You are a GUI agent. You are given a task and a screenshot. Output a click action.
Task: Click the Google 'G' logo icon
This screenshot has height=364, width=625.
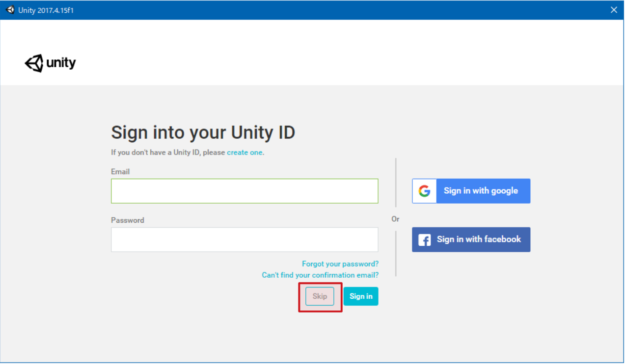coord(424,191)
